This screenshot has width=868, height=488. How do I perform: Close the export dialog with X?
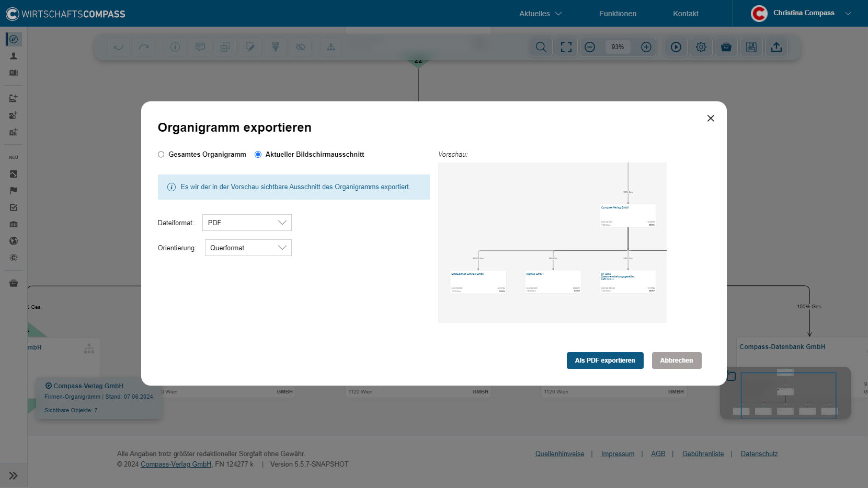711,118
